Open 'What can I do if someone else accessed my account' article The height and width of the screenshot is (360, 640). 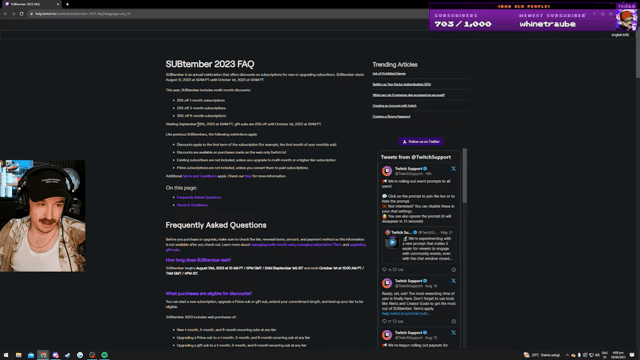pos(409,95)
